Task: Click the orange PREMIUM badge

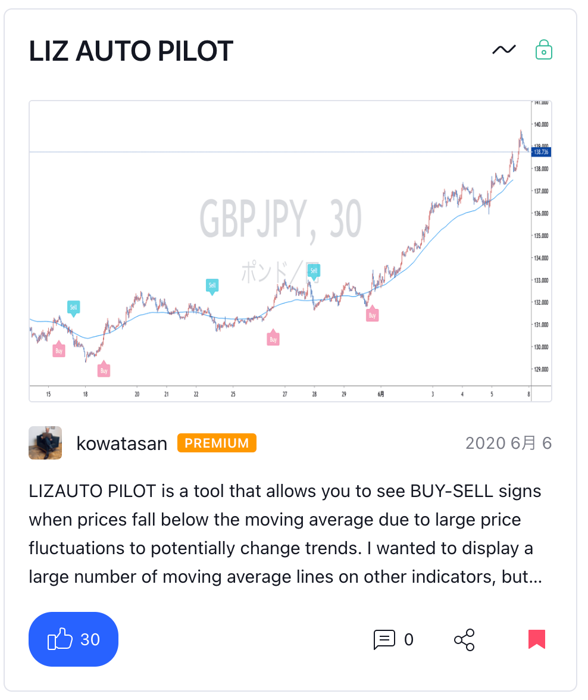Action: (217, 443)
